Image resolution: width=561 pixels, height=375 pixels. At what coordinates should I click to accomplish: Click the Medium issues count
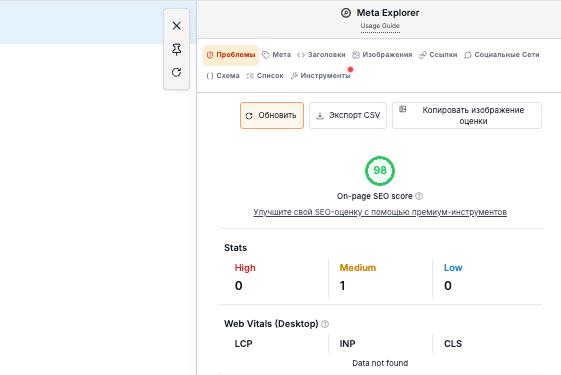click(x=342, y=286)
